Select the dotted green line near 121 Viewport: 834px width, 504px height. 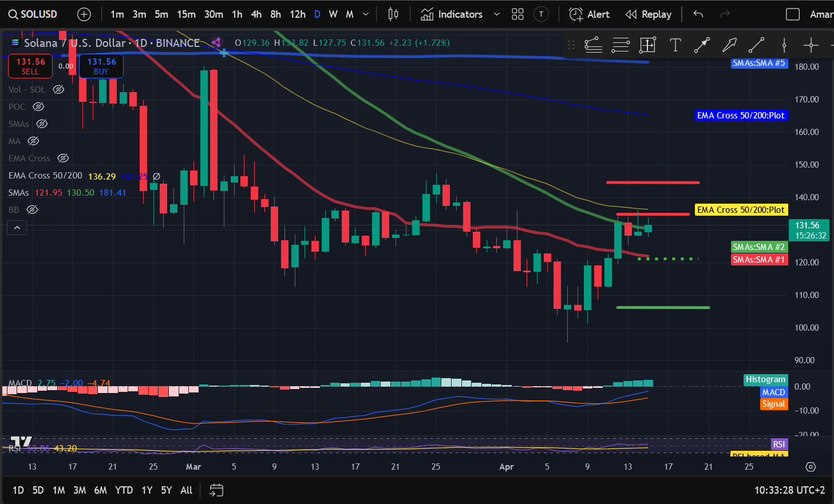point(668,259)
